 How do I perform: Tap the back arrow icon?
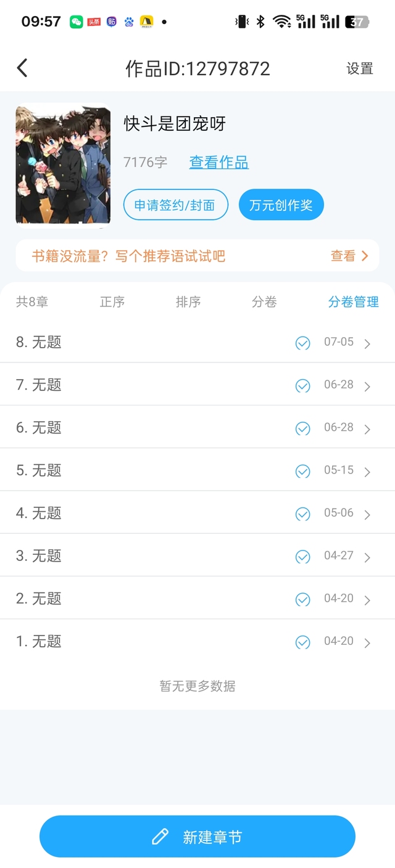pos(22,68)
